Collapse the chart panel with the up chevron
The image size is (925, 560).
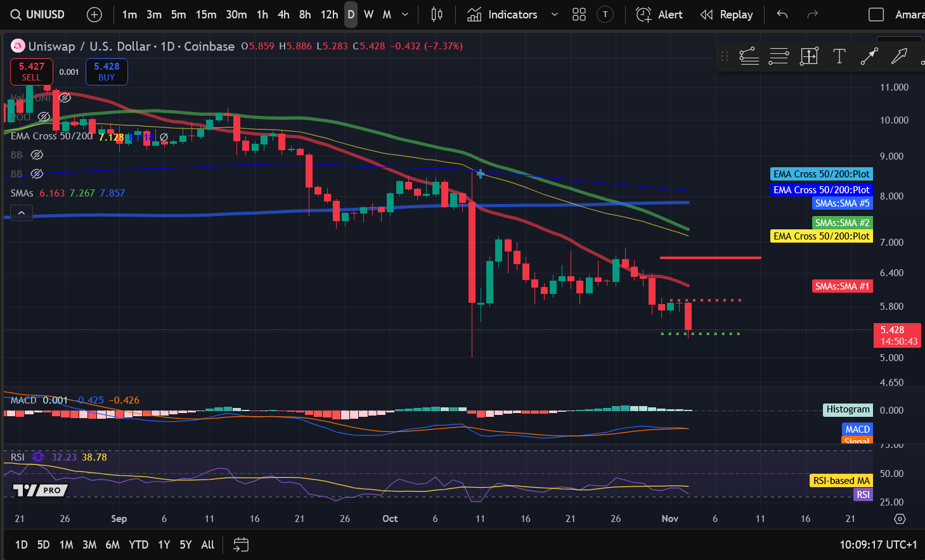[21, 212]
